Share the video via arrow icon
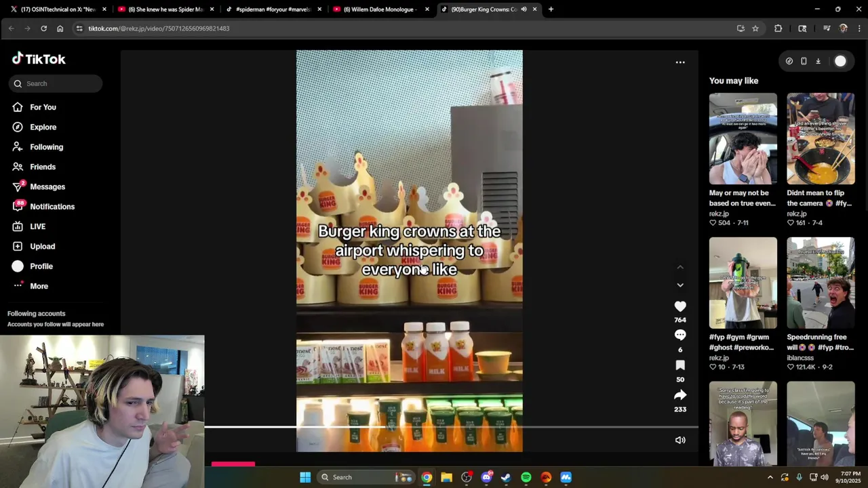This screenshot has height=488, width=868. pyautogui.click(x=680, y=394)
